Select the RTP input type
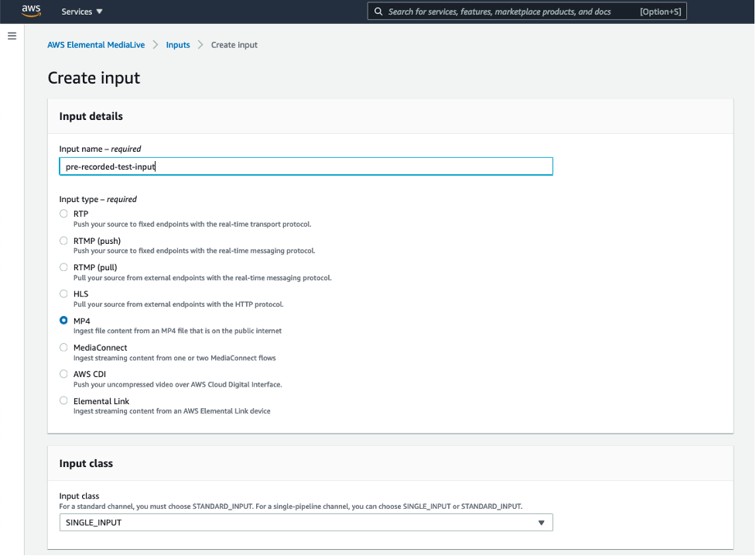 (63, 214)
